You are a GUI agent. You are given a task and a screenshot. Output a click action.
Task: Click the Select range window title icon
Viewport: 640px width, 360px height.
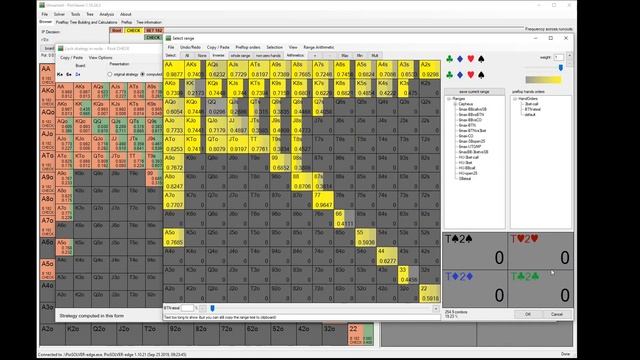(168, 38)
